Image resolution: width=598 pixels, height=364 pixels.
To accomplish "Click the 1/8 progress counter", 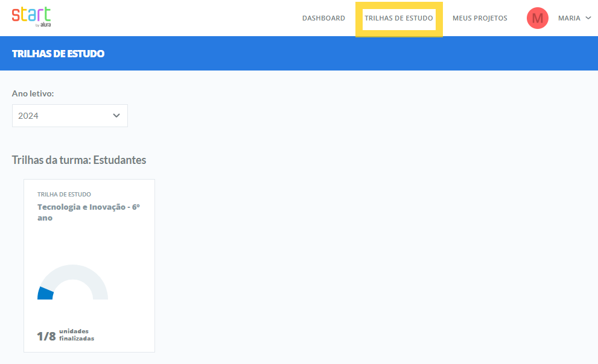I will (46, 336).
